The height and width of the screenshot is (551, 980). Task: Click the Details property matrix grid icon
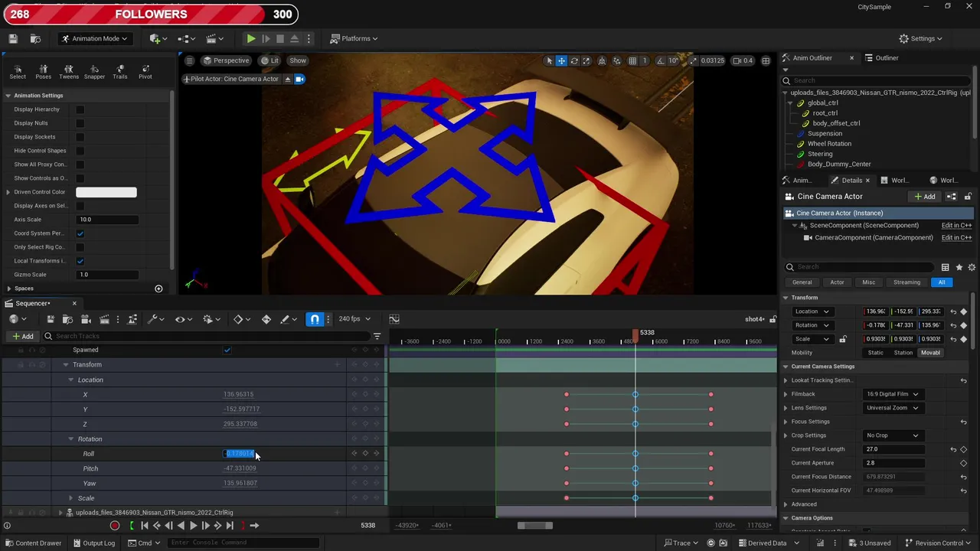pyautogui.click(x=946, y=267)
